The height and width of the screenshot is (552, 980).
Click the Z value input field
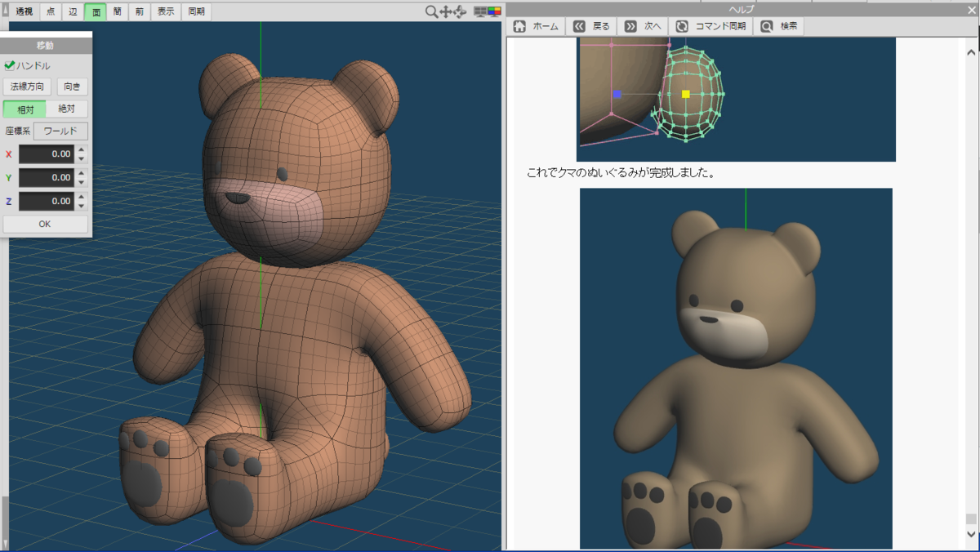(47, 201)
